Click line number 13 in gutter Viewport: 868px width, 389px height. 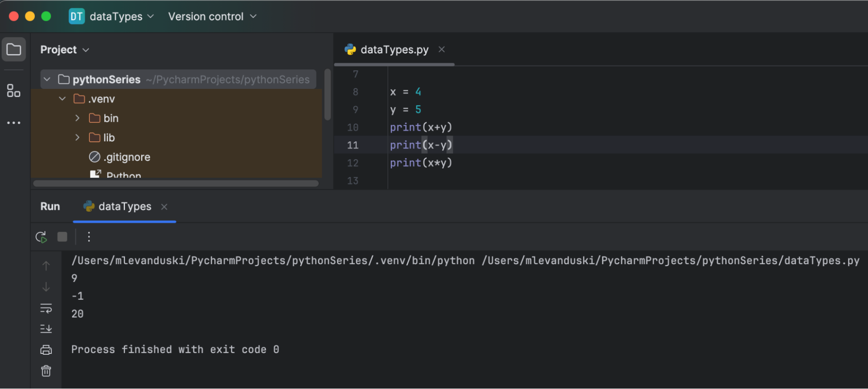353,180
